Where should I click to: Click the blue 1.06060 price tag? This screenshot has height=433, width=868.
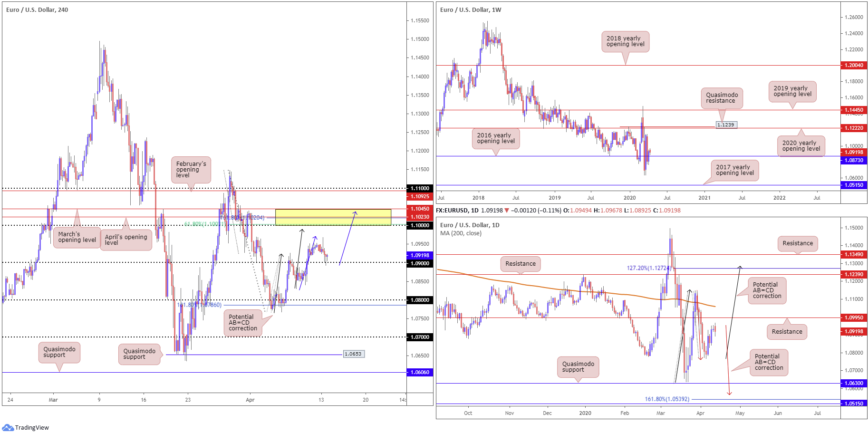click(420, 372)
